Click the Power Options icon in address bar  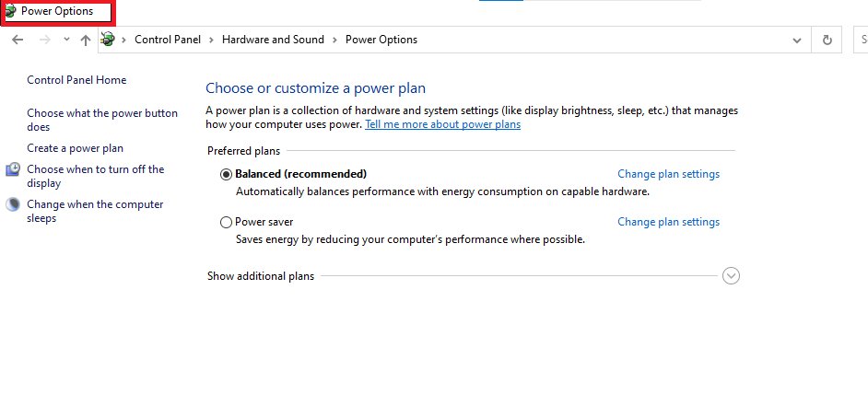pos(109,40)
